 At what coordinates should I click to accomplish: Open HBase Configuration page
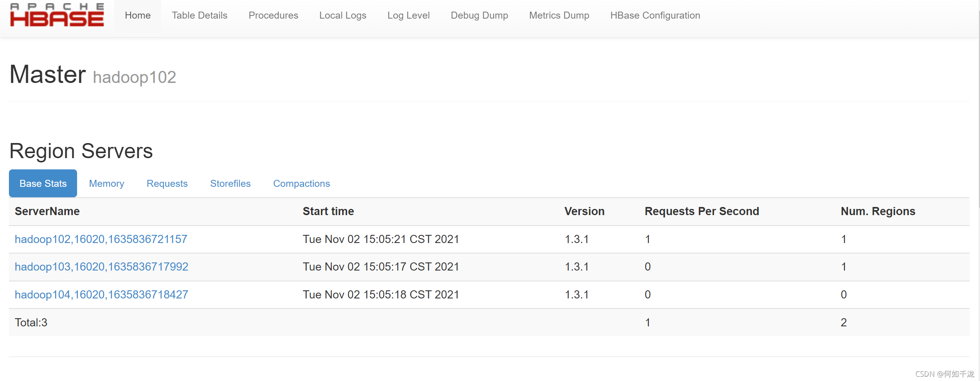point(655,16)
